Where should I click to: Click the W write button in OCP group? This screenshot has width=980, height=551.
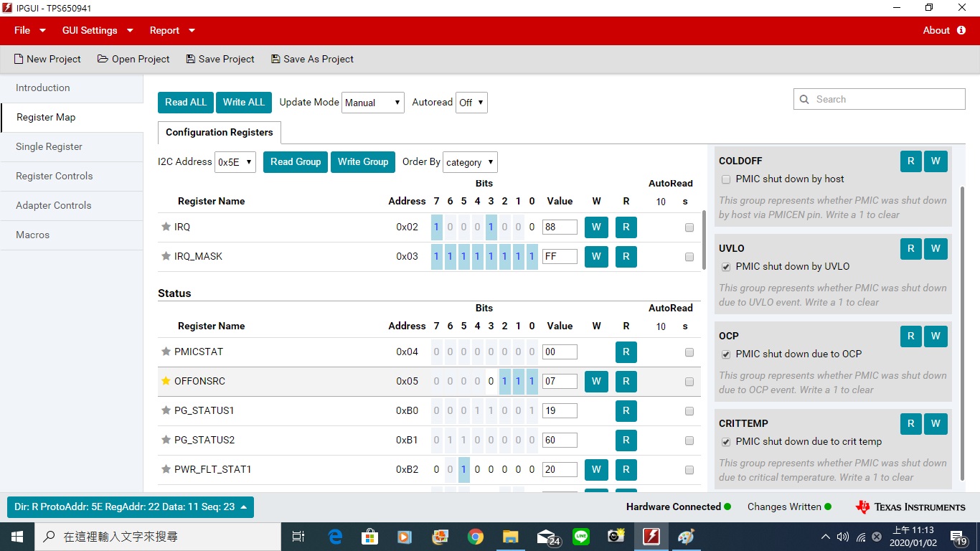coord(936,336)
